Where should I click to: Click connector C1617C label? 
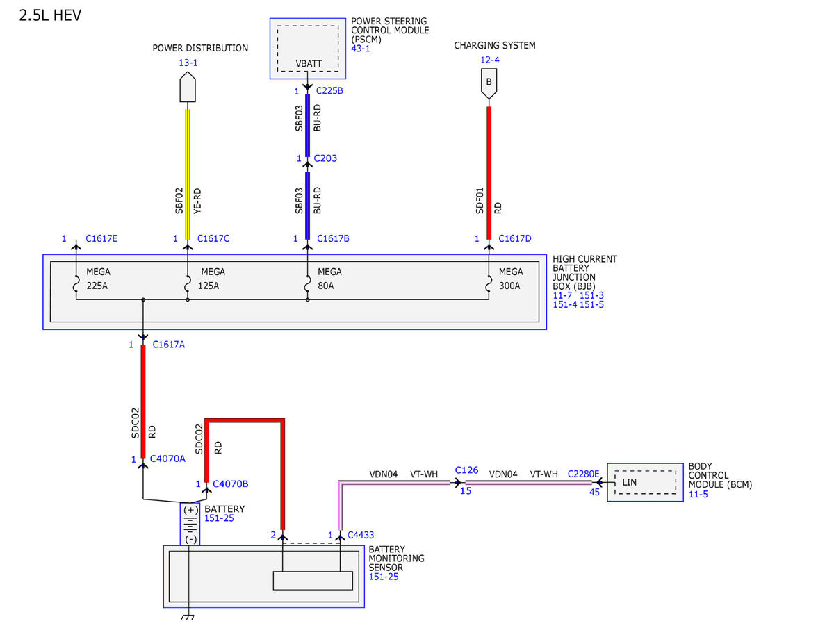213,239
